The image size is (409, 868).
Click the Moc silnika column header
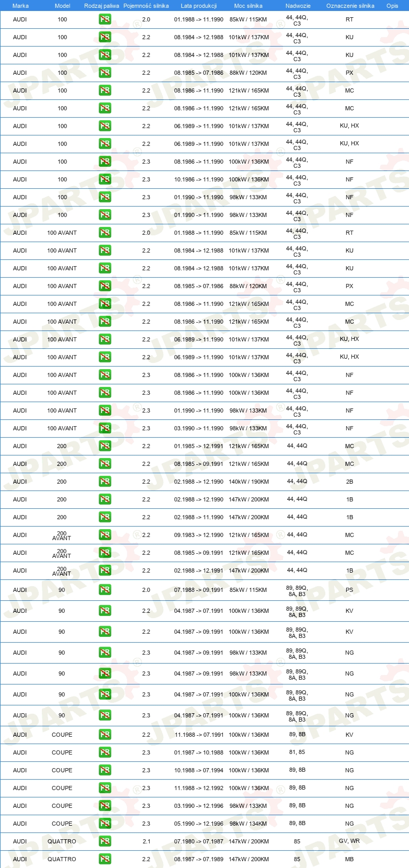[248, 6]
